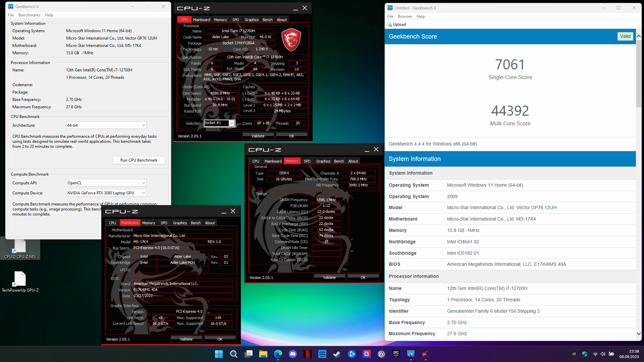Click Single-Core Score 7061

510,65
